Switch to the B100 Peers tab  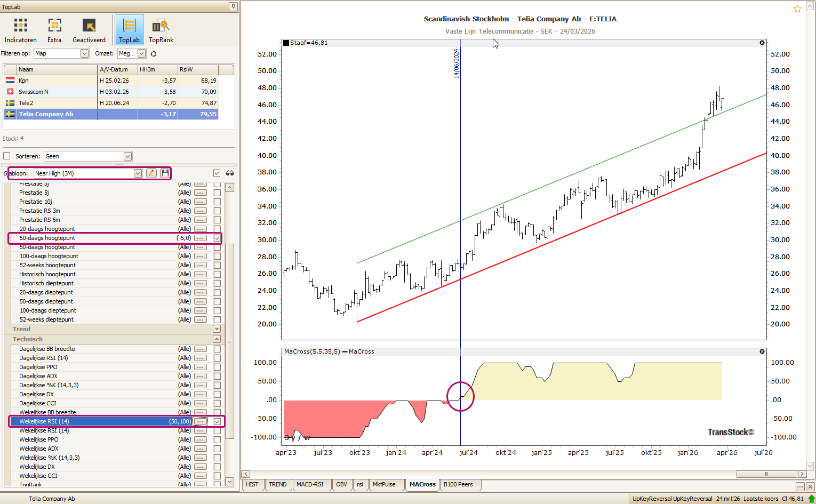point(458,484)
